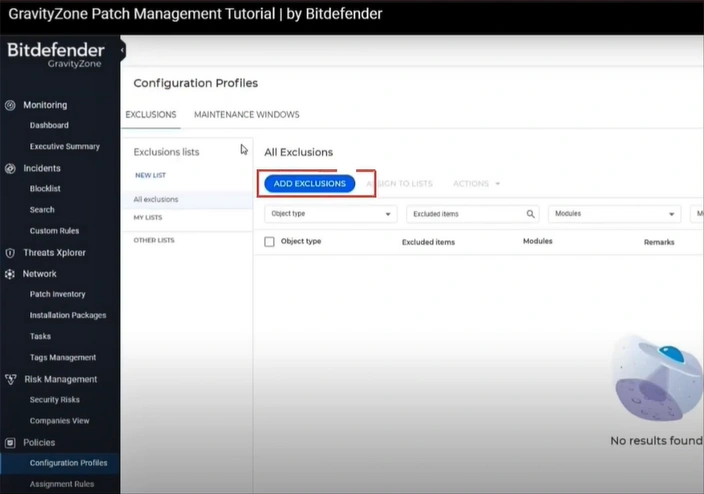The width and height of the screenshot is (704, 494).
Task: Go to Assignment Rules under Policies
Action: (62, 484)
